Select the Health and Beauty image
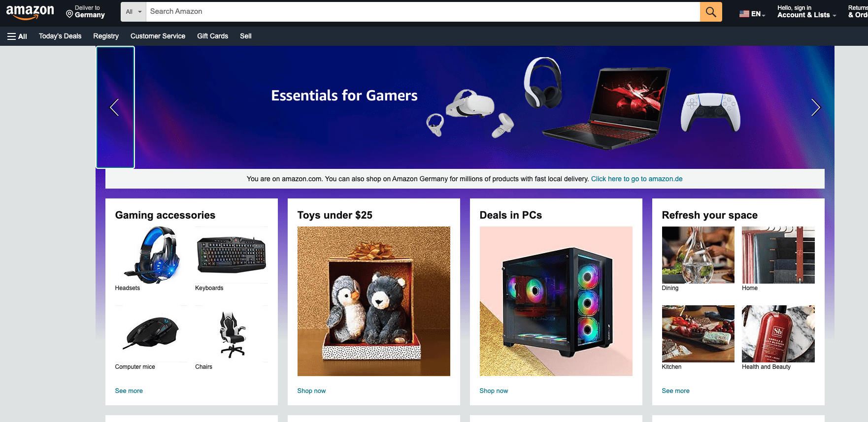Screen dimensions: 868x422 778,334
